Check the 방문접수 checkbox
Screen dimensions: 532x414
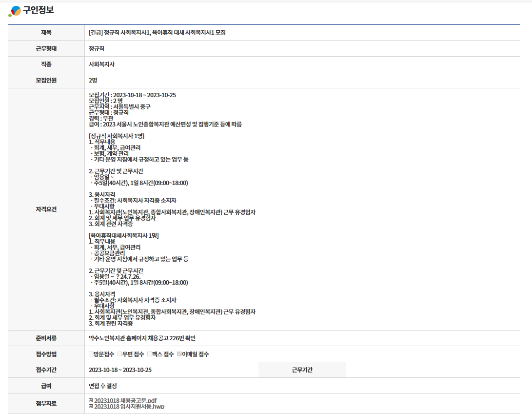pos(91,354)
